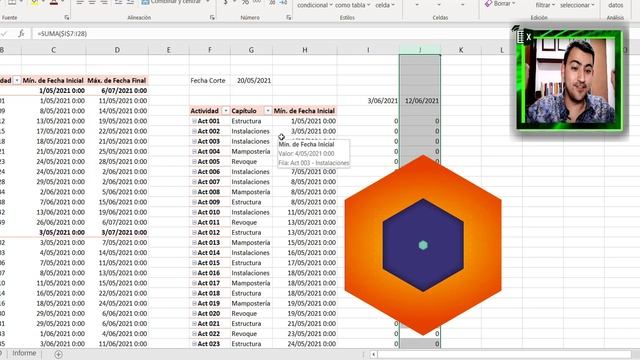This screenshot has height=360, width=640.
Task: Open the Combinar y centrar dropdown
Action: tap(208, 2)
